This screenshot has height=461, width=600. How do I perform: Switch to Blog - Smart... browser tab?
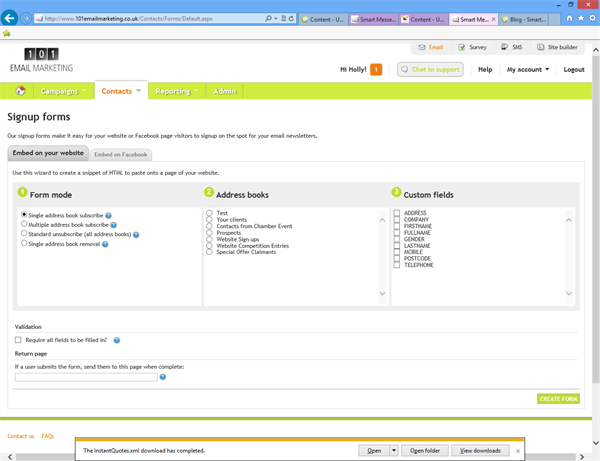point(524,19)
